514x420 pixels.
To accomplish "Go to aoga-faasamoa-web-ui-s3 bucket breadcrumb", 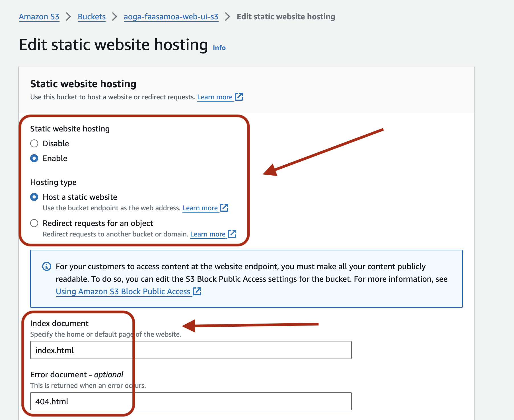I will pos(171,17).
